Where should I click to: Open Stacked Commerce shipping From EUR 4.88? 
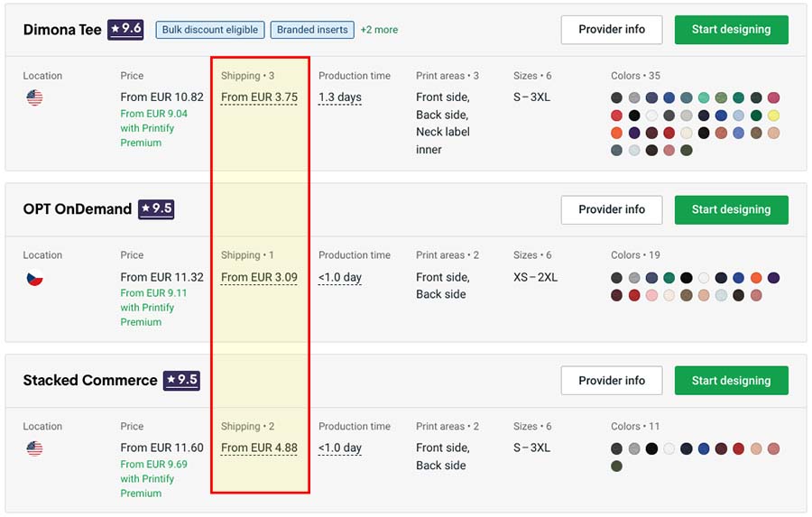(x=260, y=448)
